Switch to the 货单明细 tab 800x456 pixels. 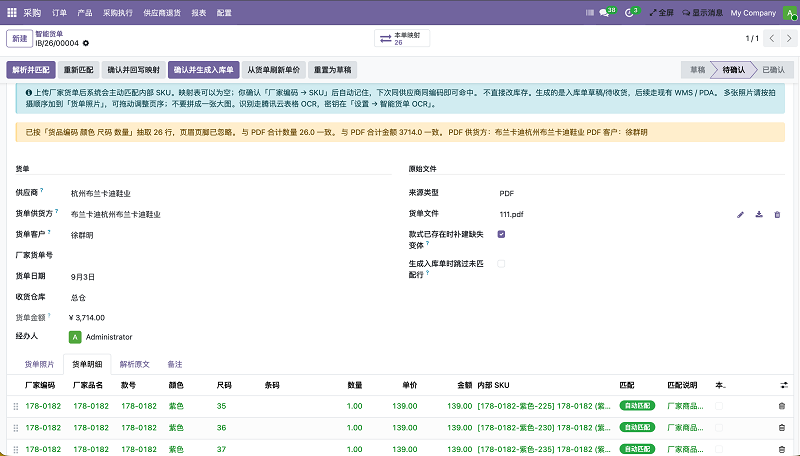pos(87,364)
